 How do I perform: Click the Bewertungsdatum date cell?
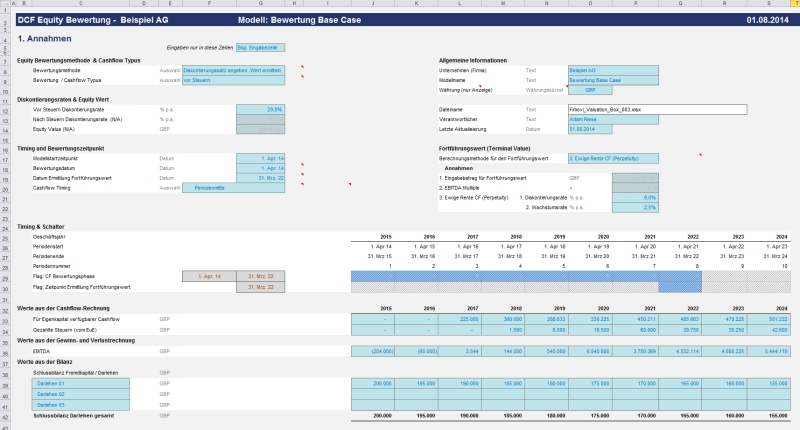pos(260,168)
